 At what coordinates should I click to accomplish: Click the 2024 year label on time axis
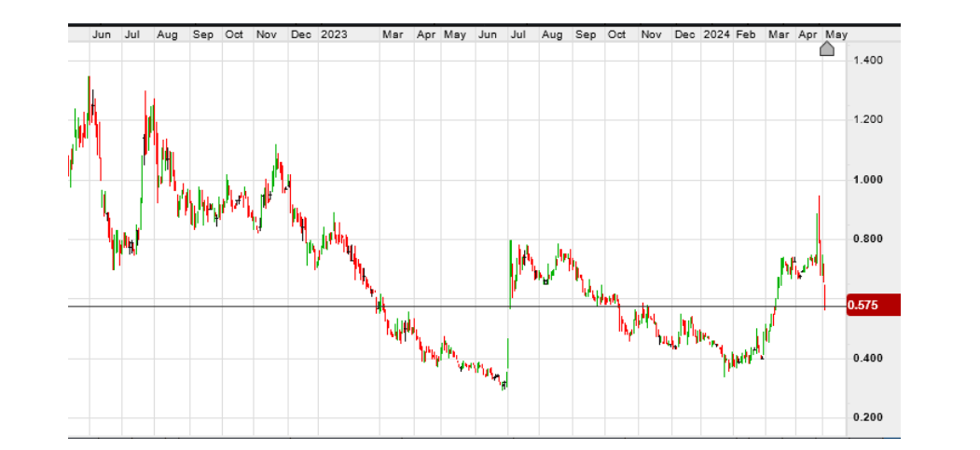pyautogui.click(x=717, y=35)
